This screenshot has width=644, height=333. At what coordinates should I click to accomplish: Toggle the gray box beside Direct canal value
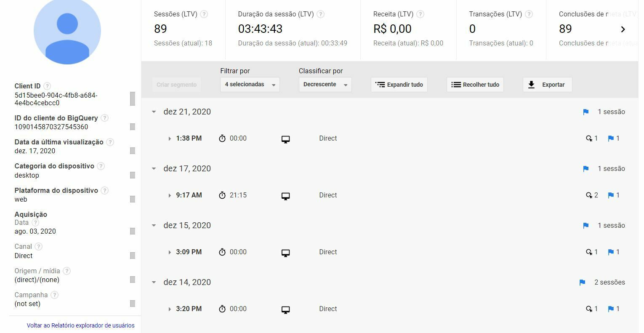133,256
